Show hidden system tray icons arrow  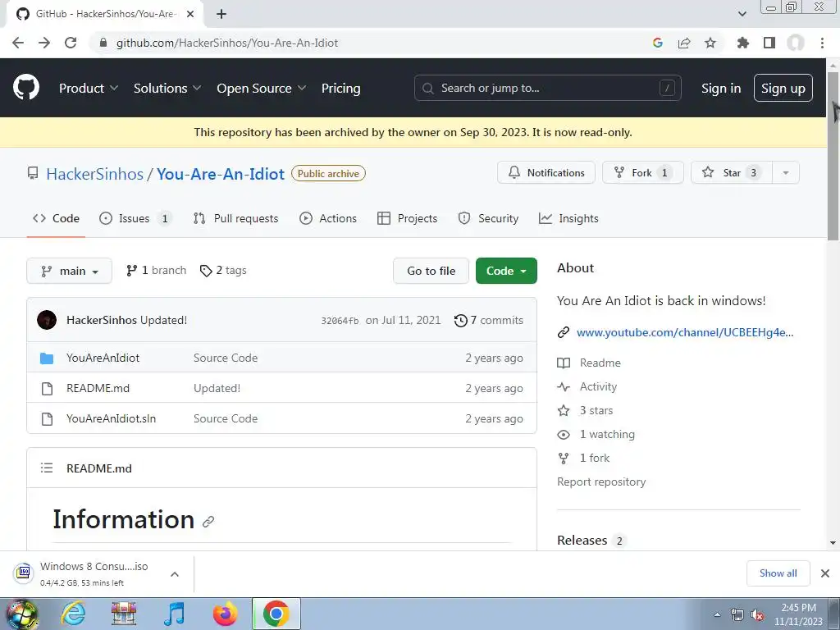click(x=717, y=614)
